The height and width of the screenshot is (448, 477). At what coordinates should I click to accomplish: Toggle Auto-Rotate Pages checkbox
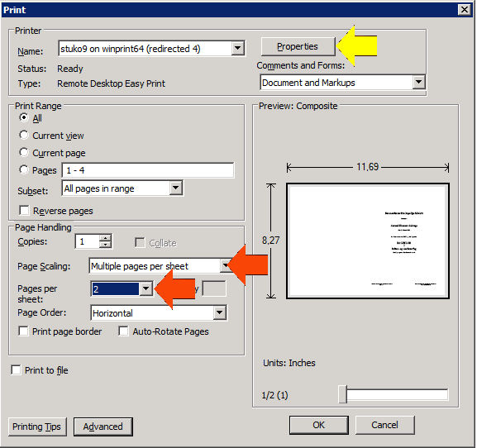(123, 331)
